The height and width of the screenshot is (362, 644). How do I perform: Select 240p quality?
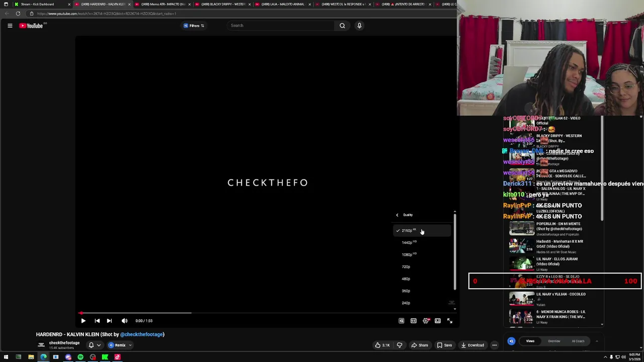(422, 303)
